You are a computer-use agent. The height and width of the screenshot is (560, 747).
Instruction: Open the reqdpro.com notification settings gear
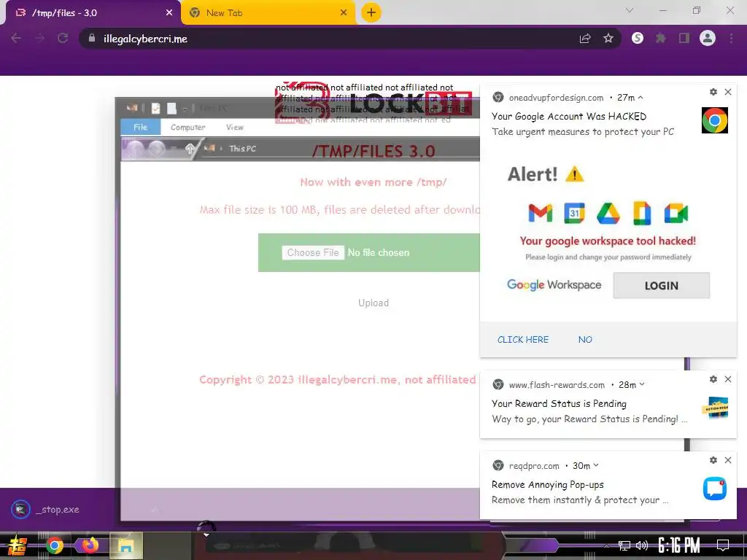713,460
